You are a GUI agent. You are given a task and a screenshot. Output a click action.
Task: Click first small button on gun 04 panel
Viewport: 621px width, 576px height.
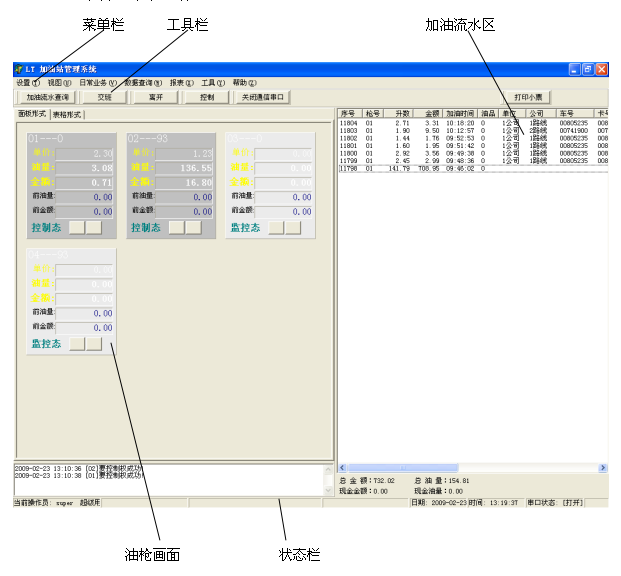coord(77,344)
